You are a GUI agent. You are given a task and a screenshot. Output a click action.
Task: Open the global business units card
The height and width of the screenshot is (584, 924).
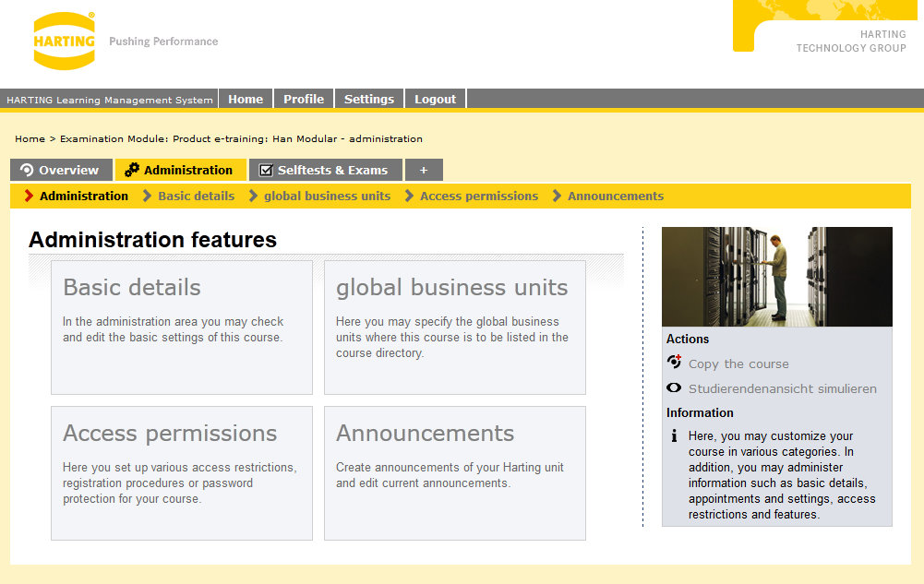click(454, 327)
